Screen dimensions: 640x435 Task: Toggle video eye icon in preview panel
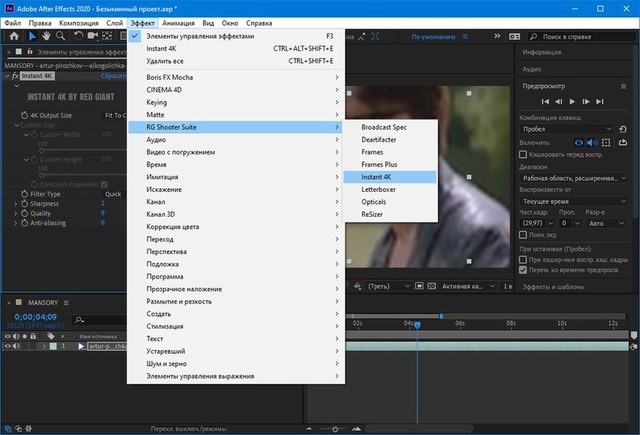[578, 144]
